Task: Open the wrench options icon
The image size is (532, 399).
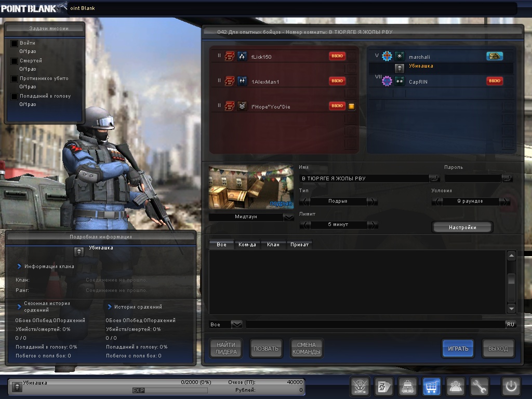Action: coord(480,387)
